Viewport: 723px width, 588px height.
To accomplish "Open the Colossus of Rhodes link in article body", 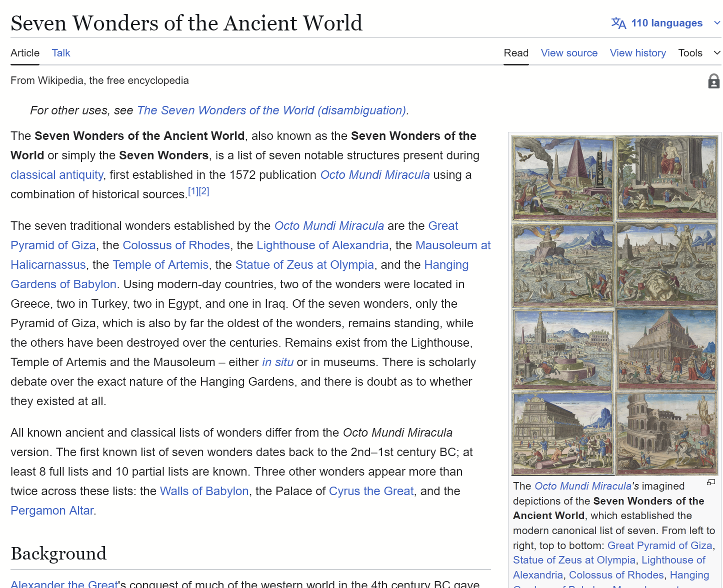I will pos(176,245).
